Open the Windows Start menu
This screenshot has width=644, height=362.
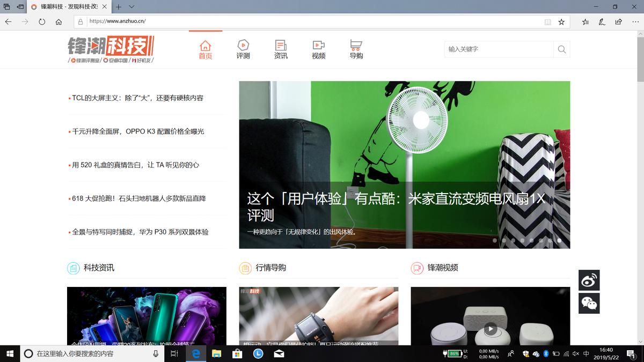[9, 353]
